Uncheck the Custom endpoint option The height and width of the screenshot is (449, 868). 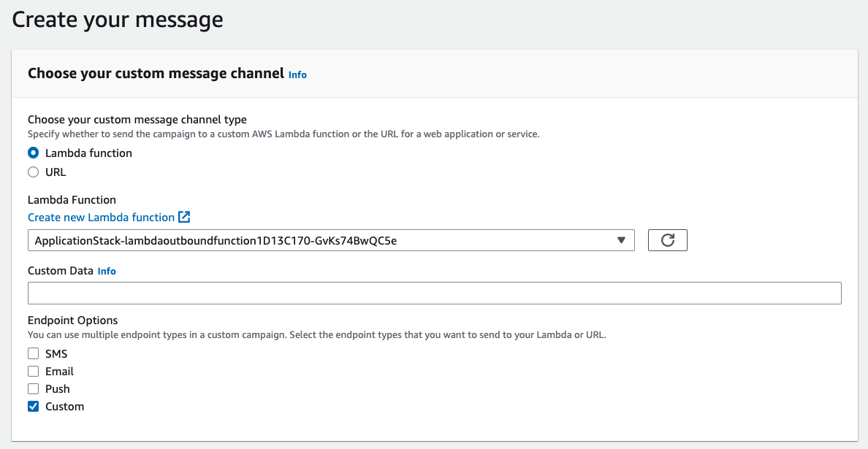(x=33, y=406)
